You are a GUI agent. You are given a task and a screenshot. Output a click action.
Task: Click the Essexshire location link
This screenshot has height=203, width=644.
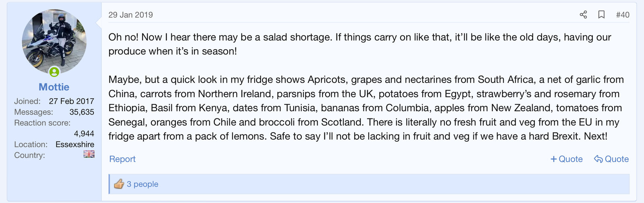75,144
